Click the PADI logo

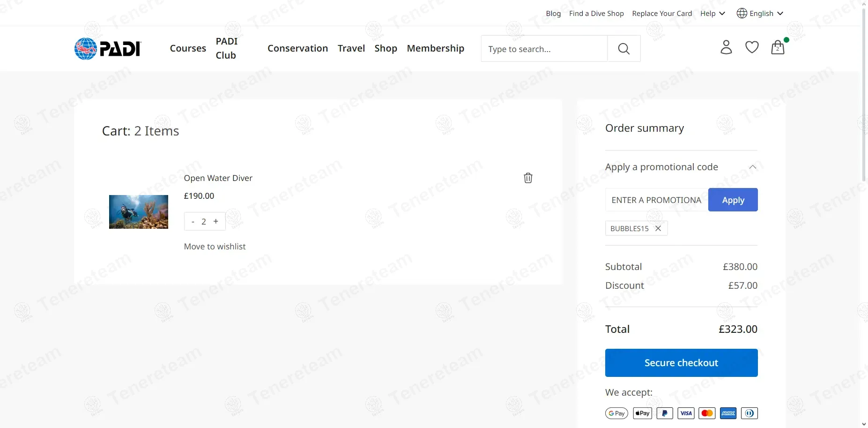[x=108, y=49]
